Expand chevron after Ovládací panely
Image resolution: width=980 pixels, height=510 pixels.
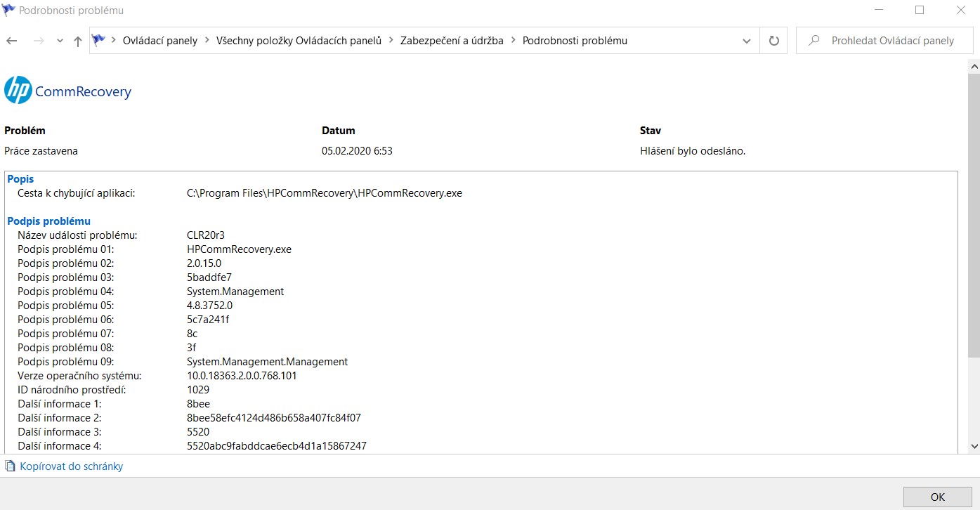(x=207, y=40)
